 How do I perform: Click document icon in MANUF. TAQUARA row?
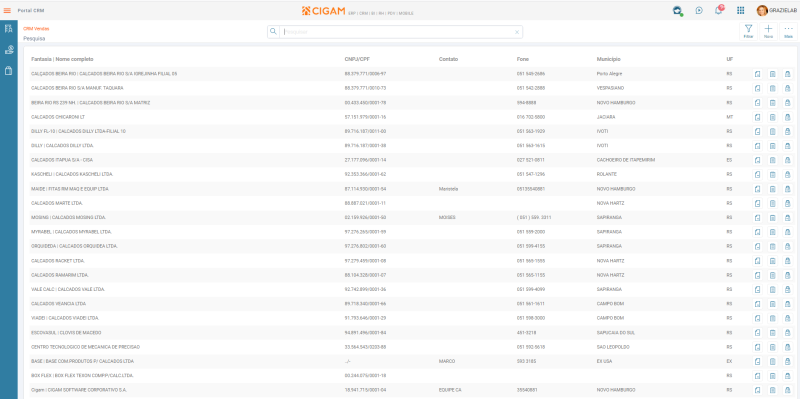click(758, 88)
